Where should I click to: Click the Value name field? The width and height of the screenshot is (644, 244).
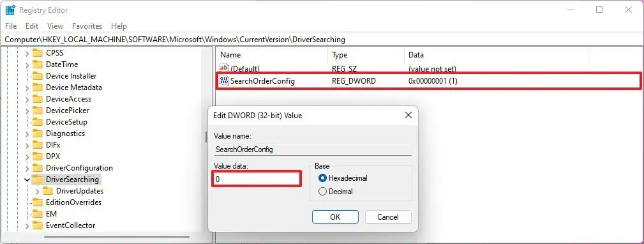tap(313, 149)
